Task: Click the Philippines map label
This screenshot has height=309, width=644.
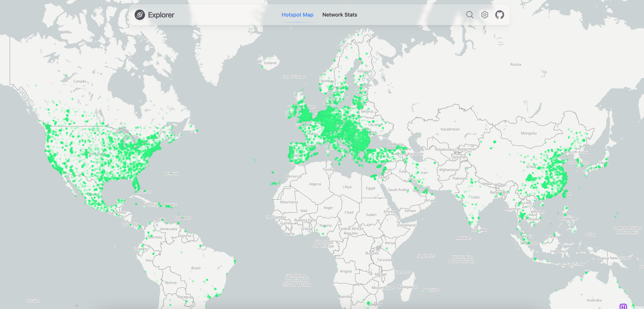Action: pos(569,219)
